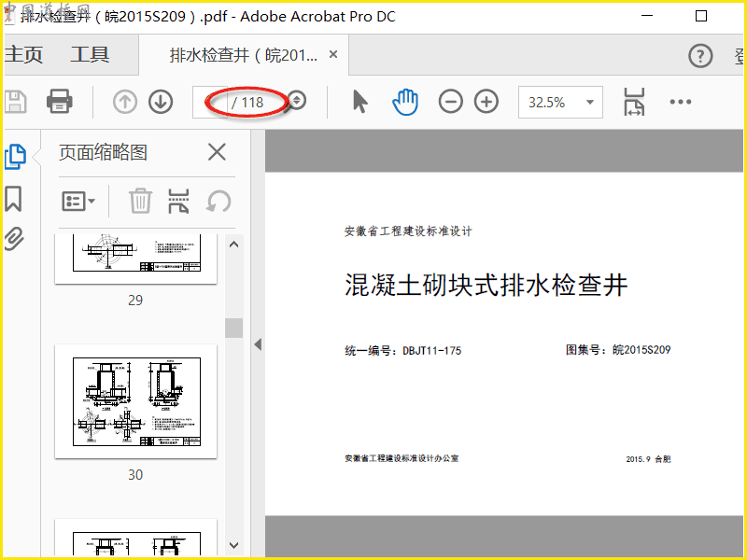Click the thumbnail panel page-size icon

pos(178,201)
